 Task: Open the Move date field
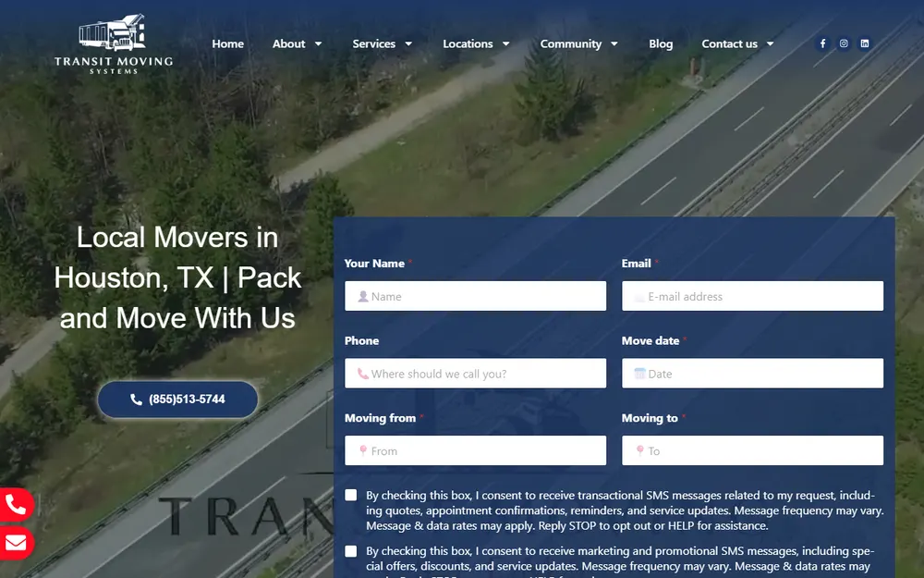tap(752, 374)
